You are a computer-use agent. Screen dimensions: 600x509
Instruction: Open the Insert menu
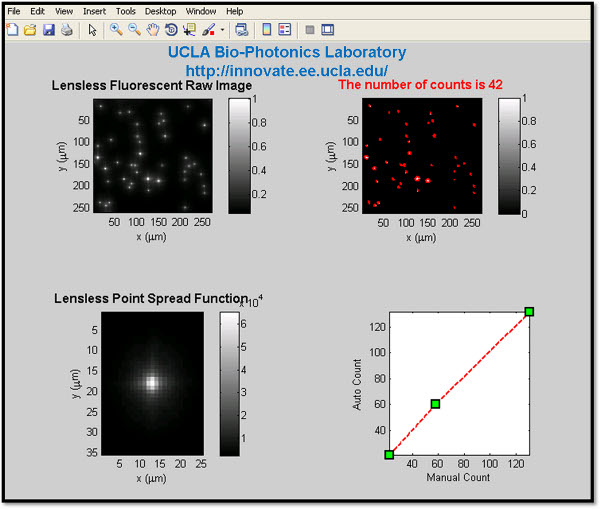95,11
